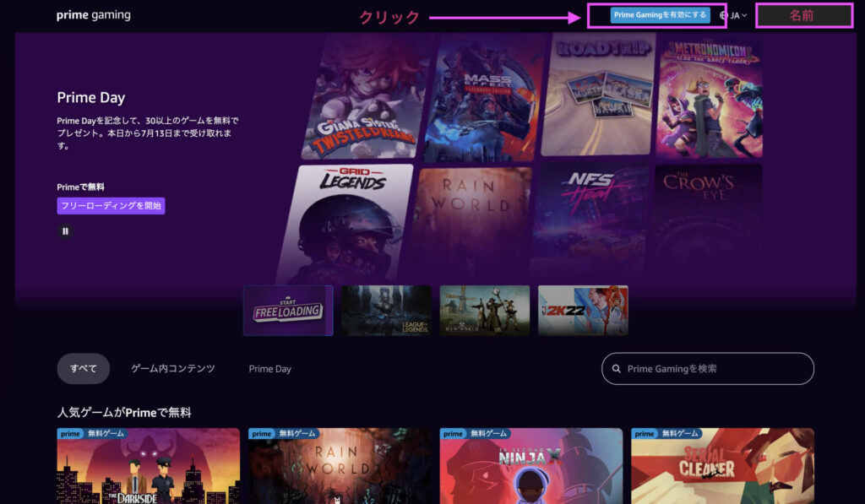Click 無料ゲーム label on Darkside Detective card
Image resolution: width=865 pixels, height=504 pixels.
(x=106, y=434)
